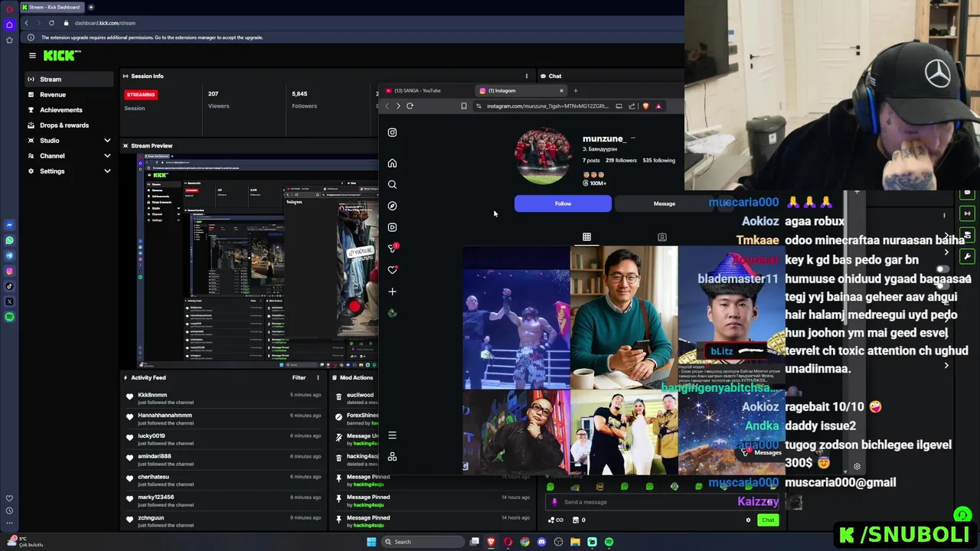Image resolution: width=980 pixels, height=551 pixels.
Task: Expand the Channel section
Action: pyautogui.click(x=68, y=155)
